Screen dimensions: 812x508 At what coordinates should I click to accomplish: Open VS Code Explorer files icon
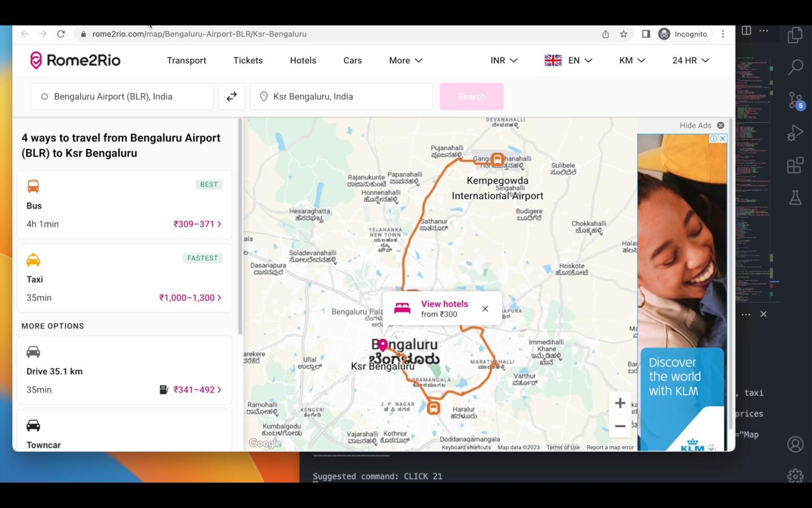click(796, 35)
